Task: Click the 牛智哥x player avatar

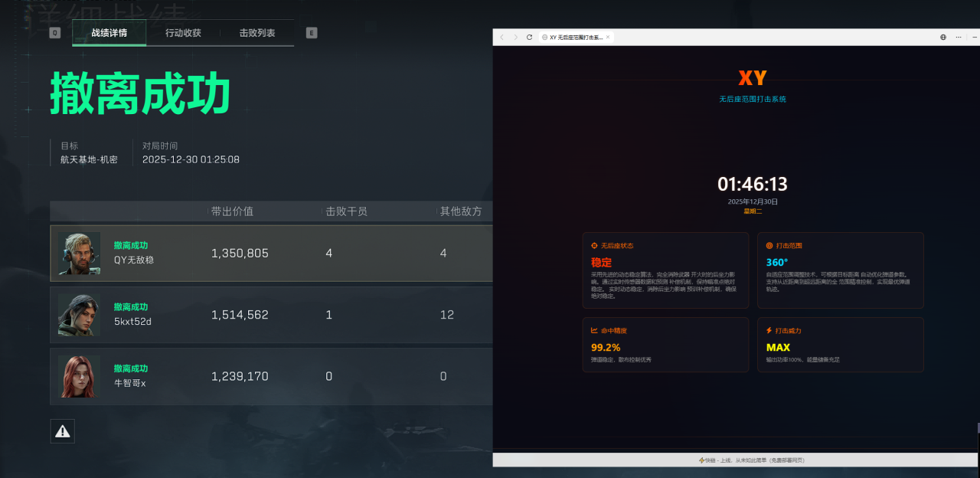Action: (79, 376)
